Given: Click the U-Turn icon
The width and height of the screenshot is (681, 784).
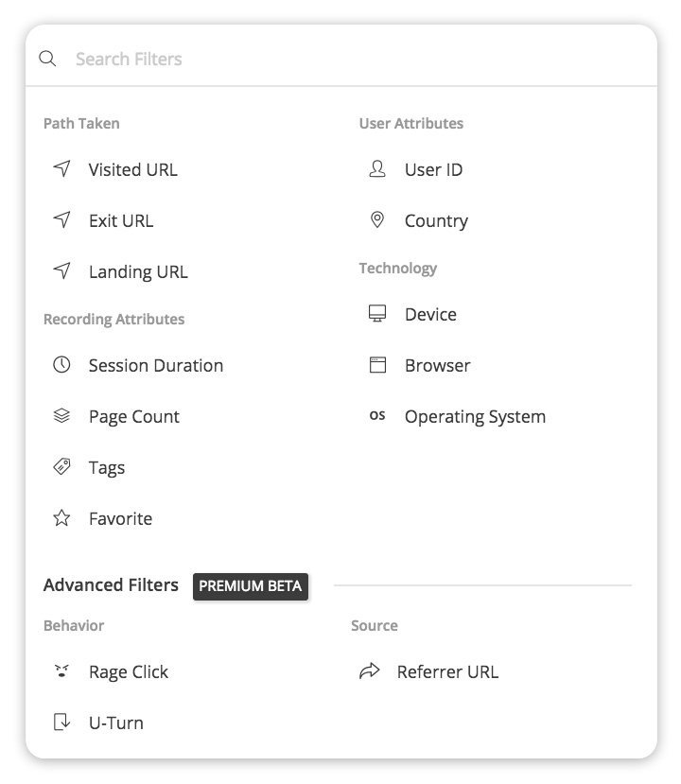Looking at the screenshot, I should pyautogui.click(x=61, y=722).
